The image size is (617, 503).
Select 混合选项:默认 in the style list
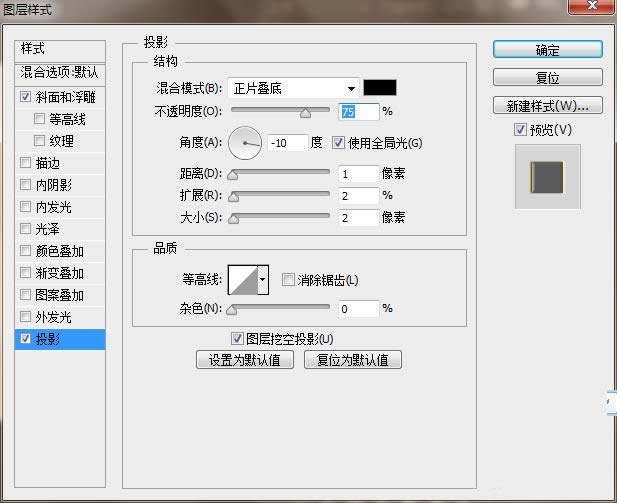60,73
